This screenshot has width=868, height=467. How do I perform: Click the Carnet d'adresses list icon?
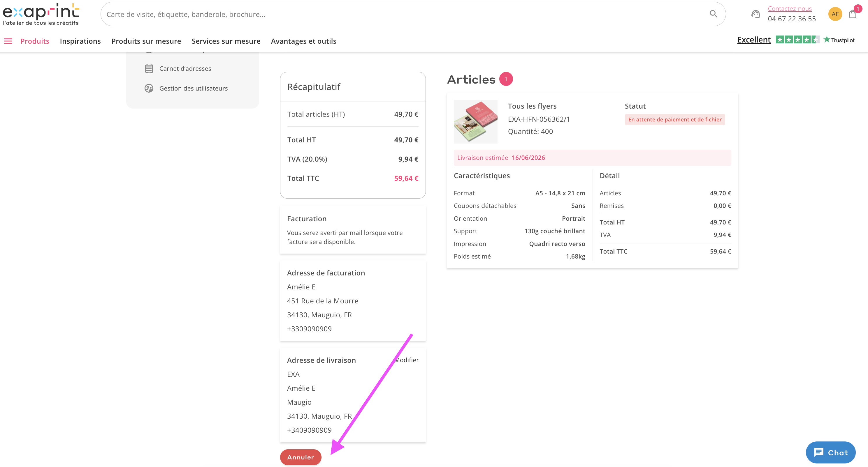tap(149, 69)
